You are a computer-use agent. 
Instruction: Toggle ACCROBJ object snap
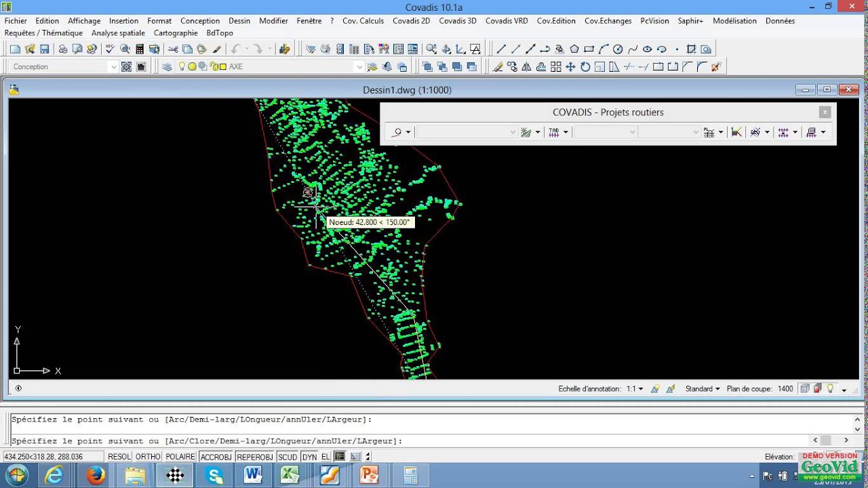tap(216, 457)
